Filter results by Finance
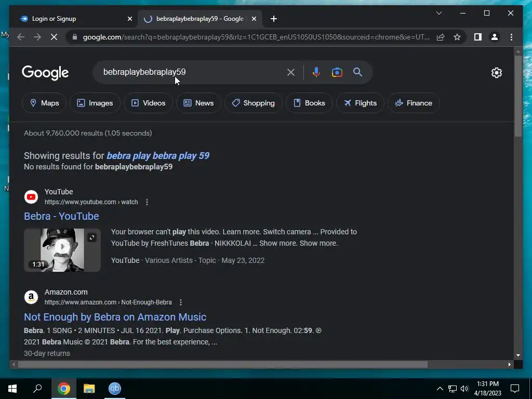 (x=414, y=103)
